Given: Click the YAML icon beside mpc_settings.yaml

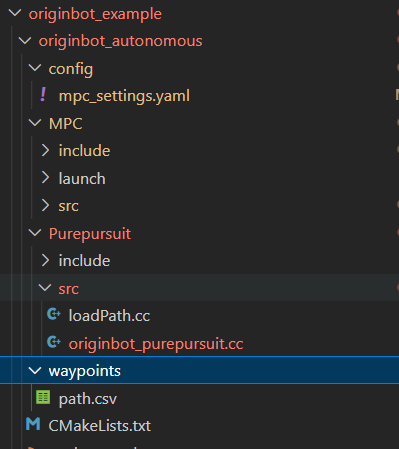Looking at the screenshot, I should pyautogui.click(x=43, y=95).
